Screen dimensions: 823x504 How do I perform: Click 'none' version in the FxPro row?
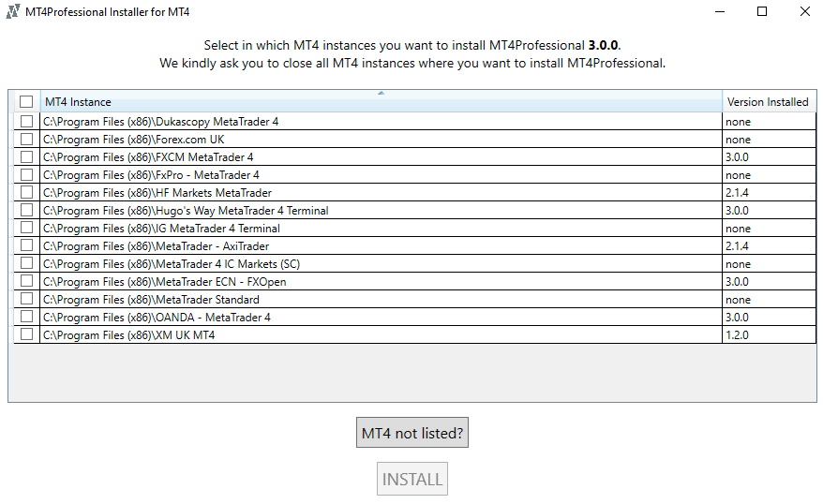click(x=738, y=176)
